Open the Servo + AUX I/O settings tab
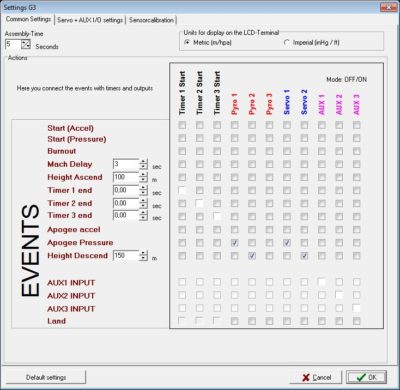 (90, 20)
